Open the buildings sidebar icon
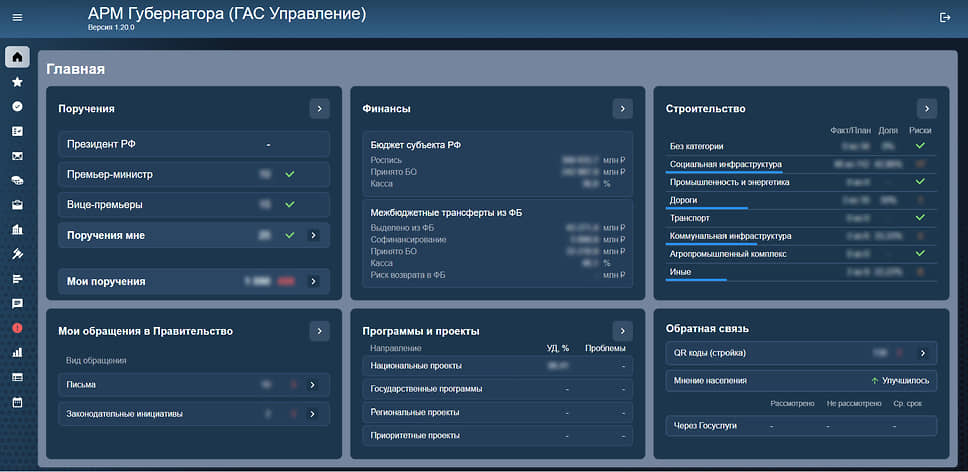The height and width of the screenshot is (472, 968). point(17,230)
